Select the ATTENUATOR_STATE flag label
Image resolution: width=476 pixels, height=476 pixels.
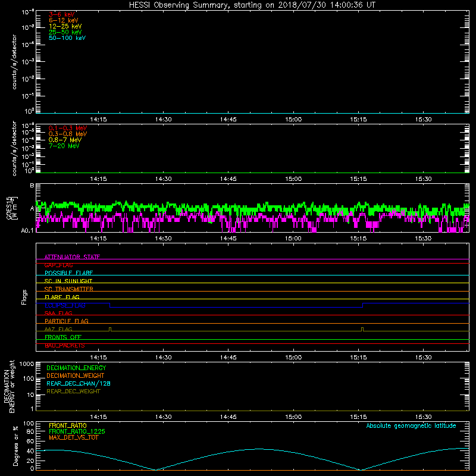tap(72, 257)
